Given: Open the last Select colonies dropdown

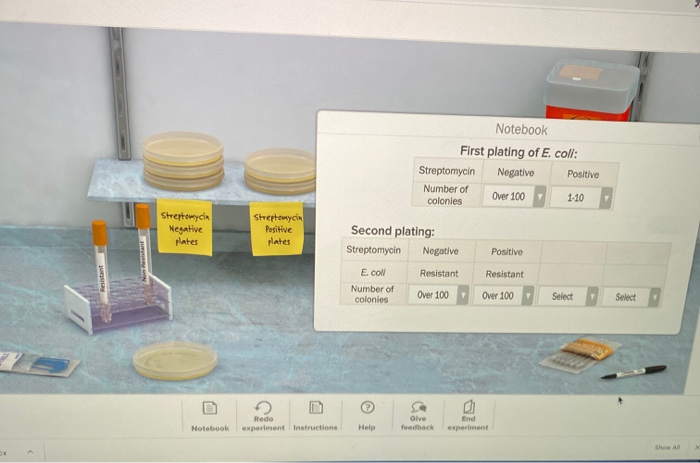Looking at the screenshot, I should coord(631,297).
